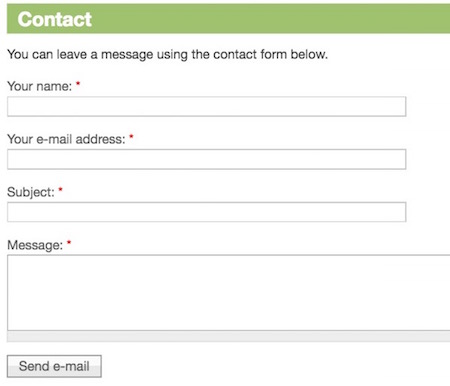Click the 'Your e-mail address:' label

point(66,139)
